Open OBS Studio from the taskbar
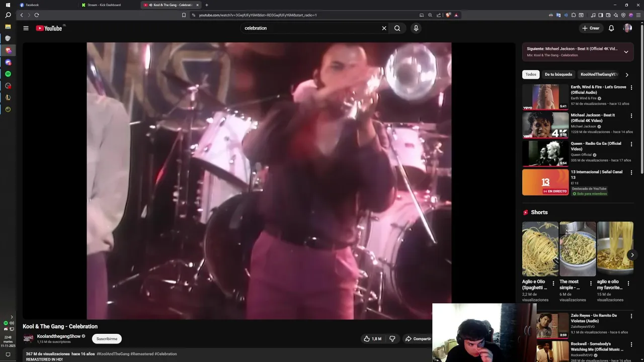The width and height of the screenshot is (644, 362). coord(8,86)
